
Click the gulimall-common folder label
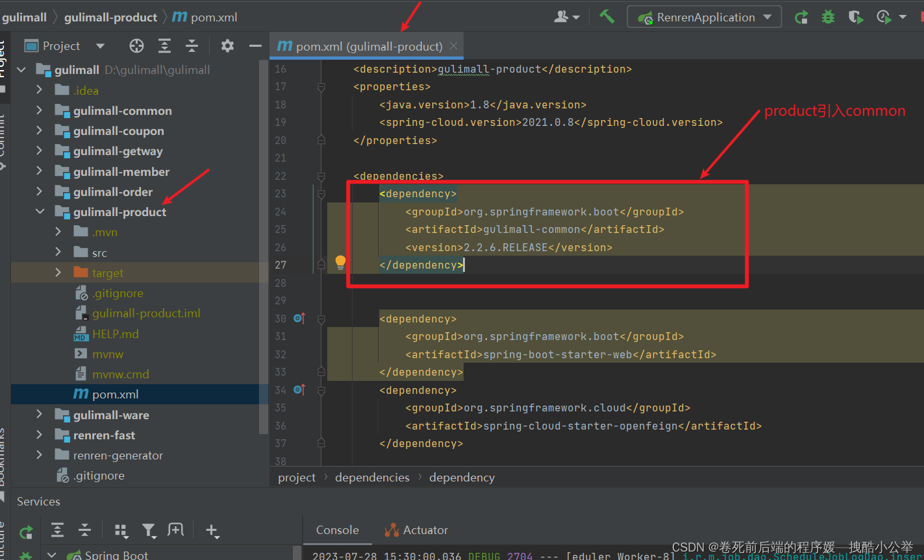[x=123, y=110]
